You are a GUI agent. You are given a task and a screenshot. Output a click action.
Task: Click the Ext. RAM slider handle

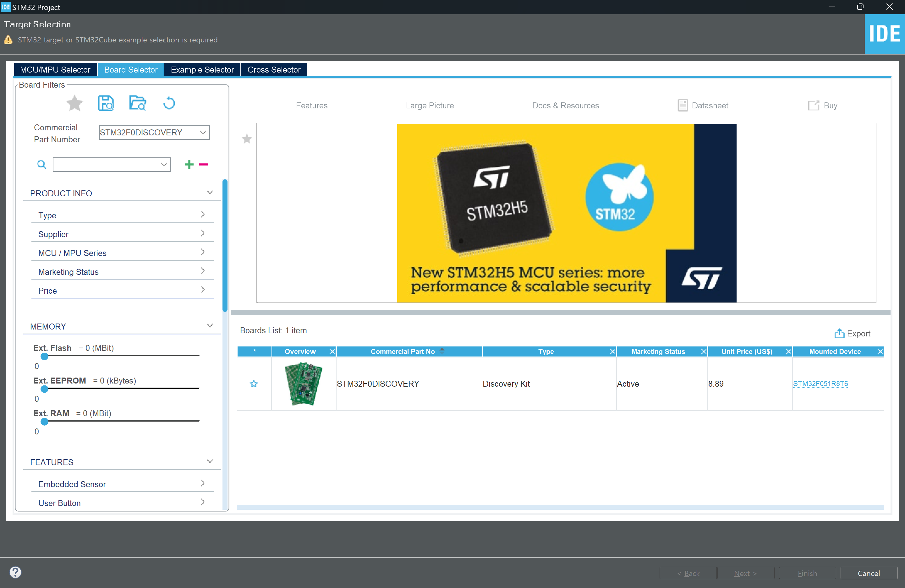45,422
